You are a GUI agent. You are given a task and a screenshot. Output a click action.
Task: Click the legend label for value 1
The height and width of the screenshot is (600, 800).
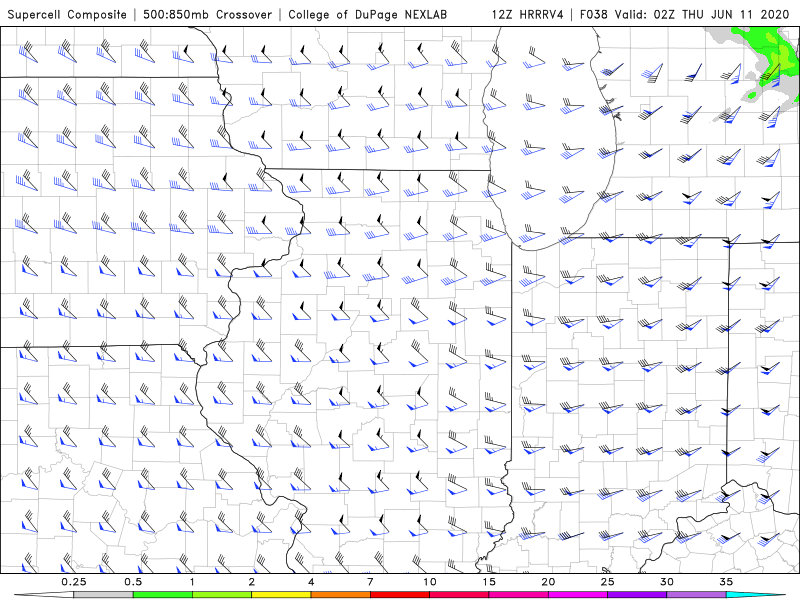pyautogui.click(x=192, y=582)
